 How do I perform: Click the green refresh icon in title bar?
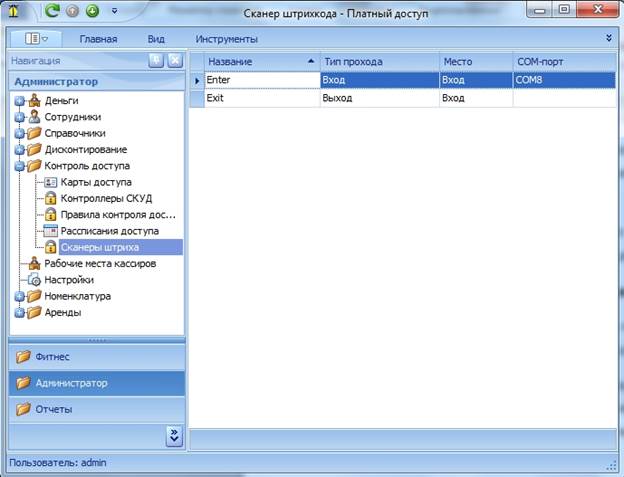(x=52, y=12)
